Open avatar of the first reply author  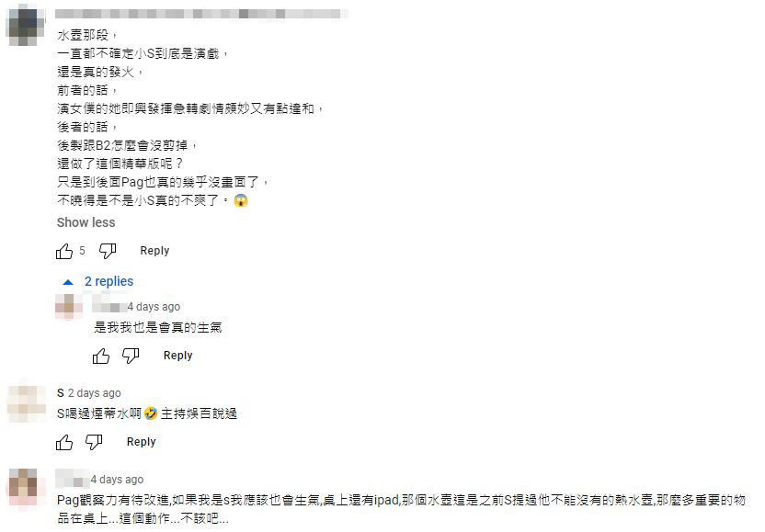pyautogui.click(x=68, y=306)
